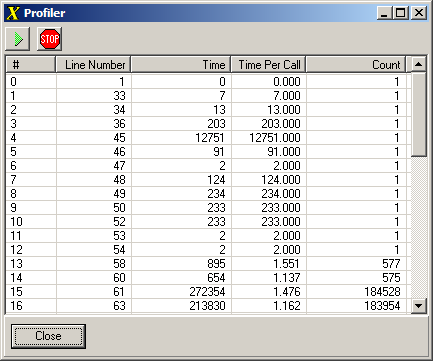Click time value 91 in row 5
Viewport: 433px width, 361px height.
coord(219,152)
